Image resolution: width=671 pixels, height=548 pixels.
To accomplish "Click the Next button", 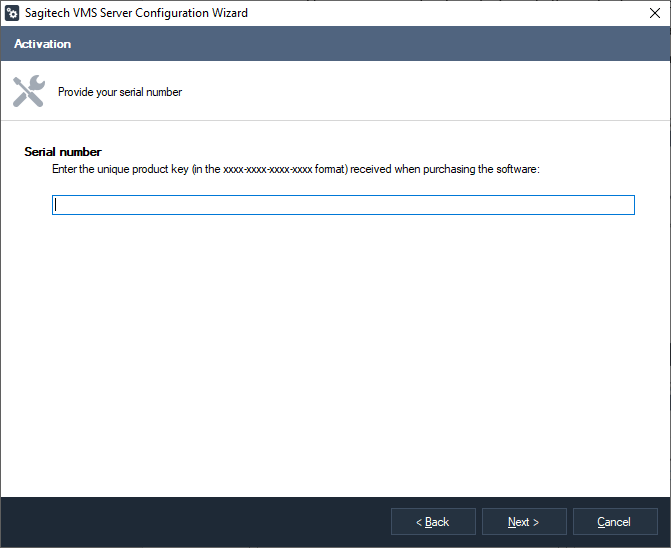I will [524, 522].
